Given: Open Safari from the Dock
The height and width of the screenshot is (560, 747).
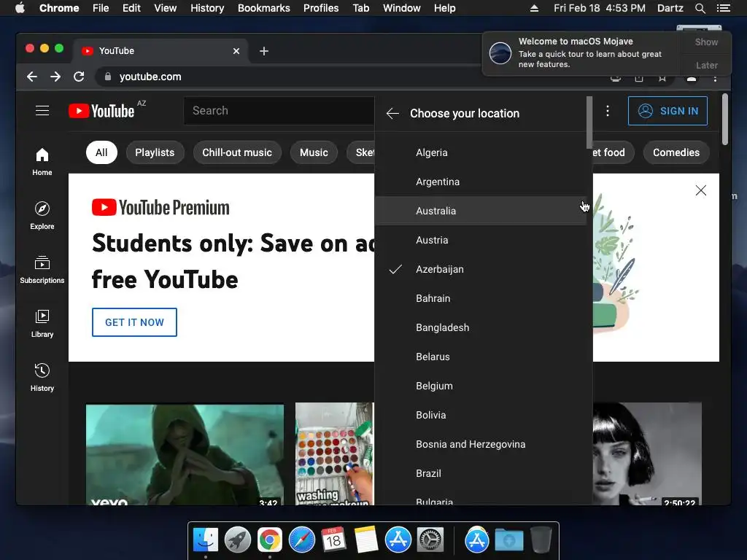Looking at the screenshot, I should pyautogui.click(x=302, y=540).
